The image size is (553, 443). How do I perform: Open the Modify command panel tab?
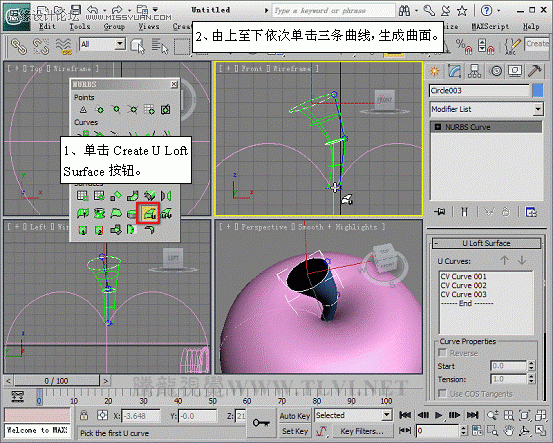tap(455, 71)
